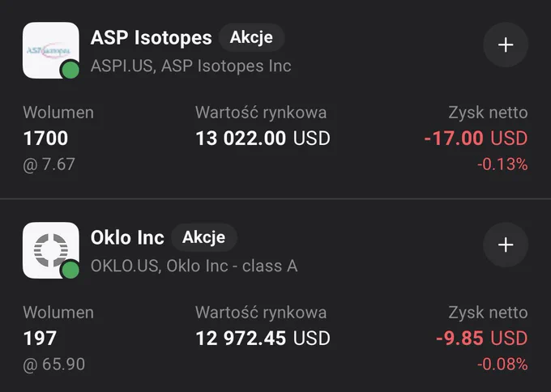Click the 12 972.45 USD market value
This screenshot has width=551, height=392.
(x=263, y=338)
